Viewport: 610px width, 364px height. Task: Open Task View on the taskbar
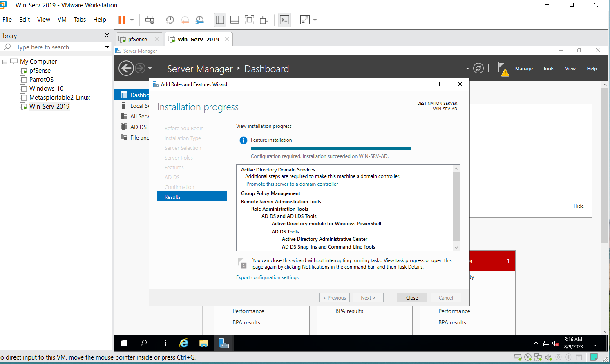(x=163, y=343)
